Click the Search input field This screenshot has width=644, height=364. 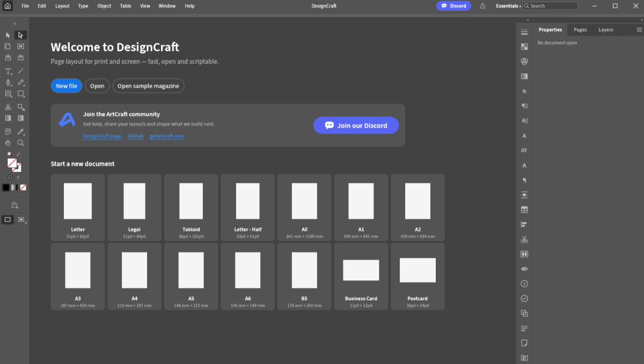point(551,6)
